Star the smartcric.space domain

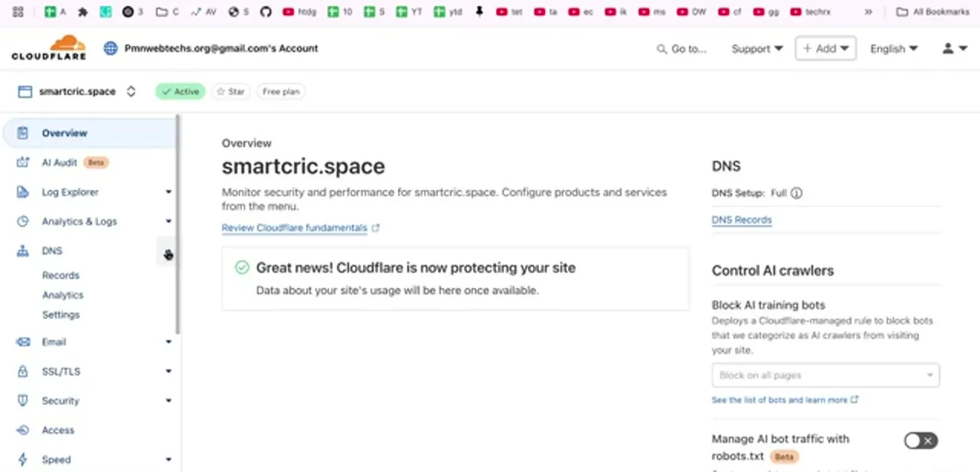(x=230, y=91)
